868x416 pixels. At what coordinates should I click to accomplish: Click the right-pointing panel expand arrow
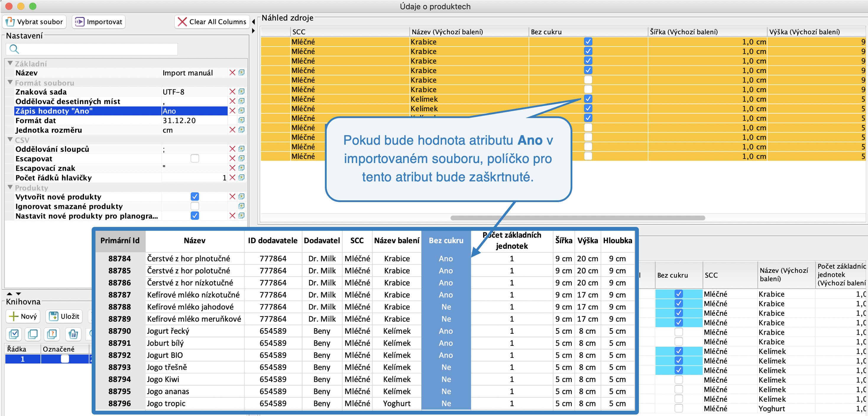tap(253, 31)
